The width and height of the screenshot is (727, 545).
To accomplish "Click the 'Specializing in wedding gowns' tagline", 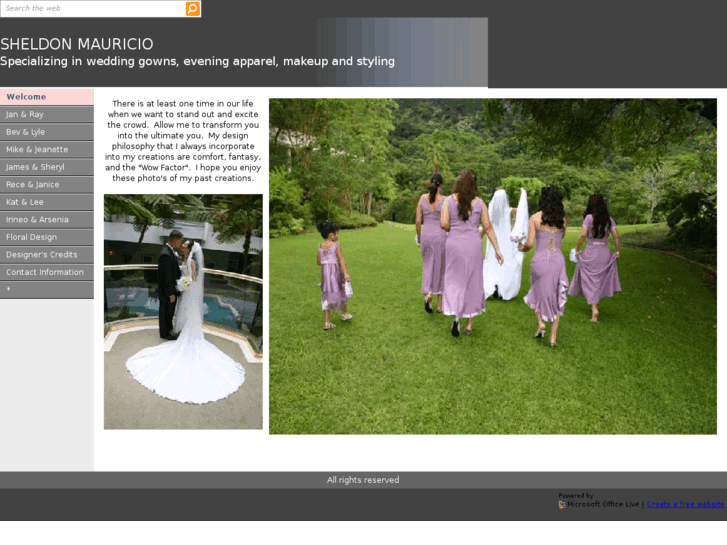I will [x=198, y=61].
